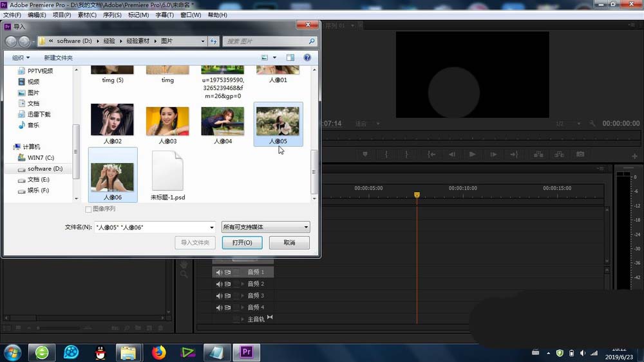
Task: Click the Start button on the taskbar
Action: 12,352
